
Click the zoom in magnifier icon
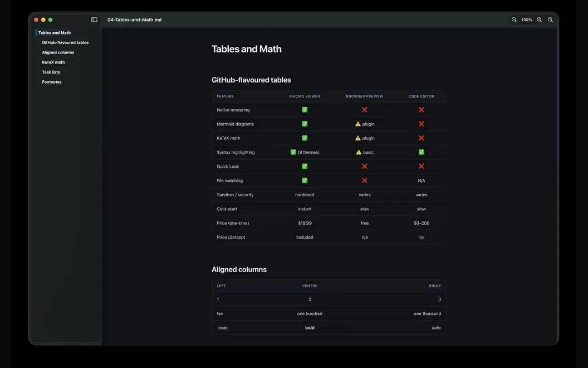click(539, 20)
